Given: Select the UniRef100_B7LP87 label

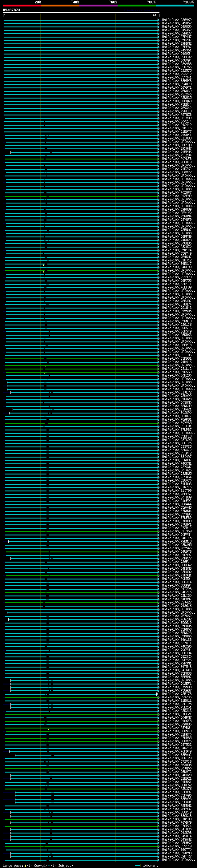Looking at the screenshot, I should click(x=176, y=430).
